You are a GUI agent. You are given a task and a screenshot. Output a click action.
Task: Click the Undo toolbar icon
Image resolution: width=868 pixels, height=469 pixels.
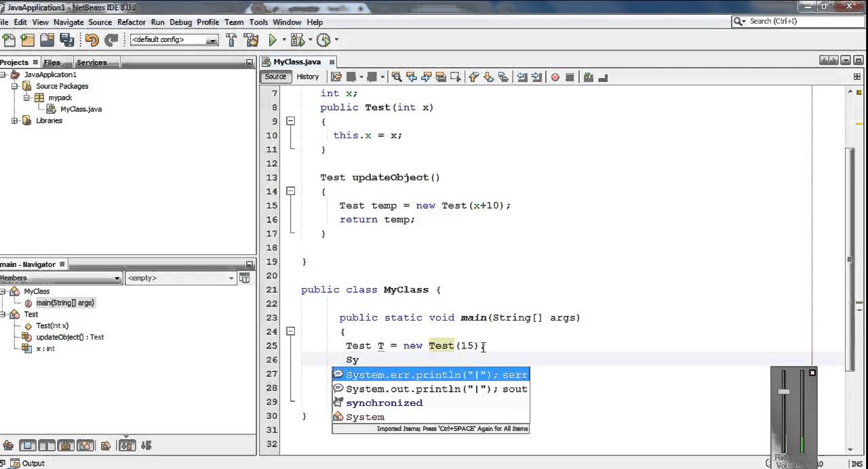(x=92, y=40)
